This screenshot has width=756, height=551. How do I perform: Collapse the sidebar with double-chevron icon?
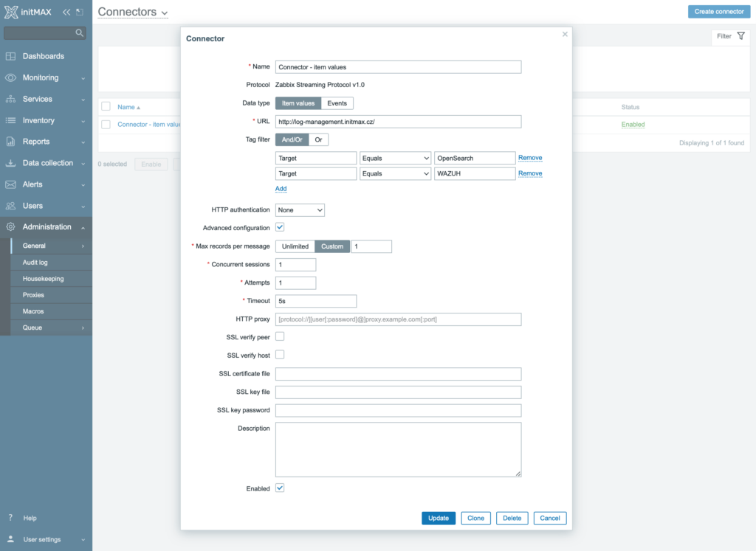pyautogui.click(x=66, y=12)
